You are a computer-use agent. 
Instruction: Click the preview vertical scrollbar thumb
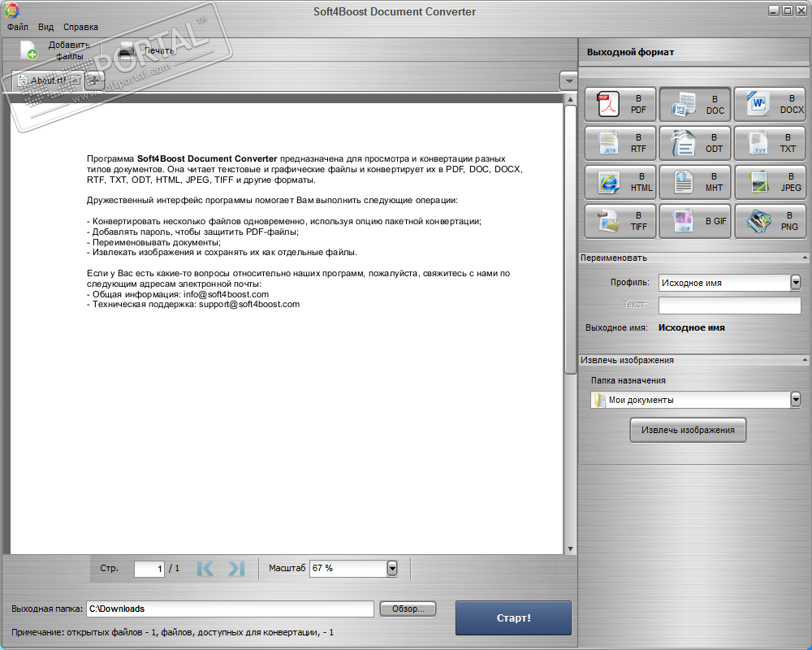[570, 240]
